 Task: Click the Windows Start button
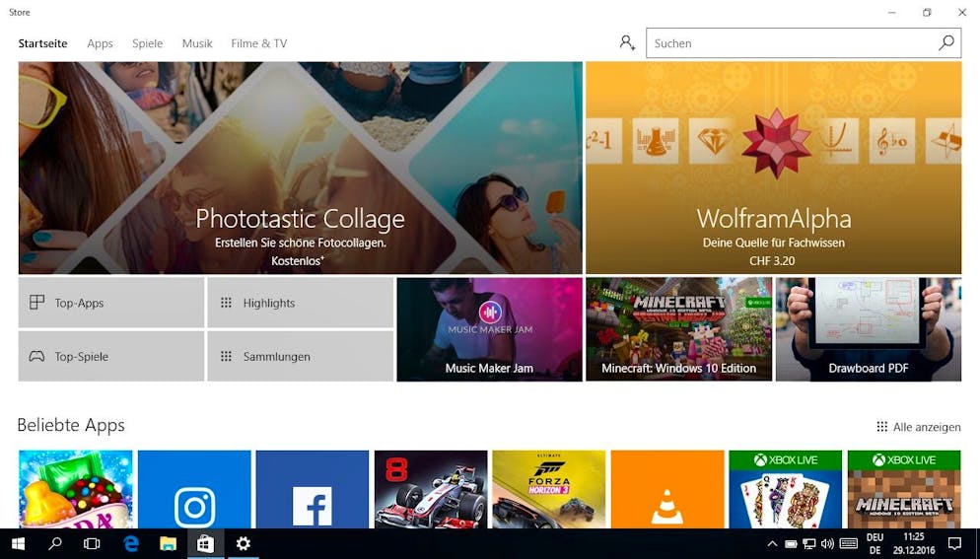[x=18, y=544]
